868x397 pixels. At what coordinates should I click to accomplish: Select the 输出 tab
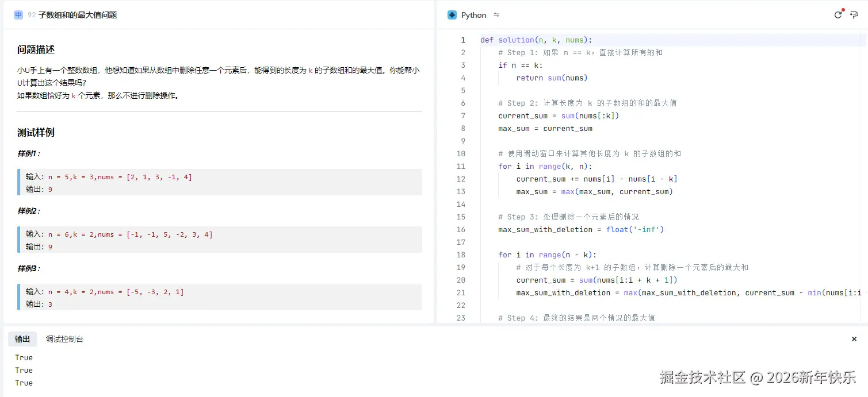[x=22, y=339]
